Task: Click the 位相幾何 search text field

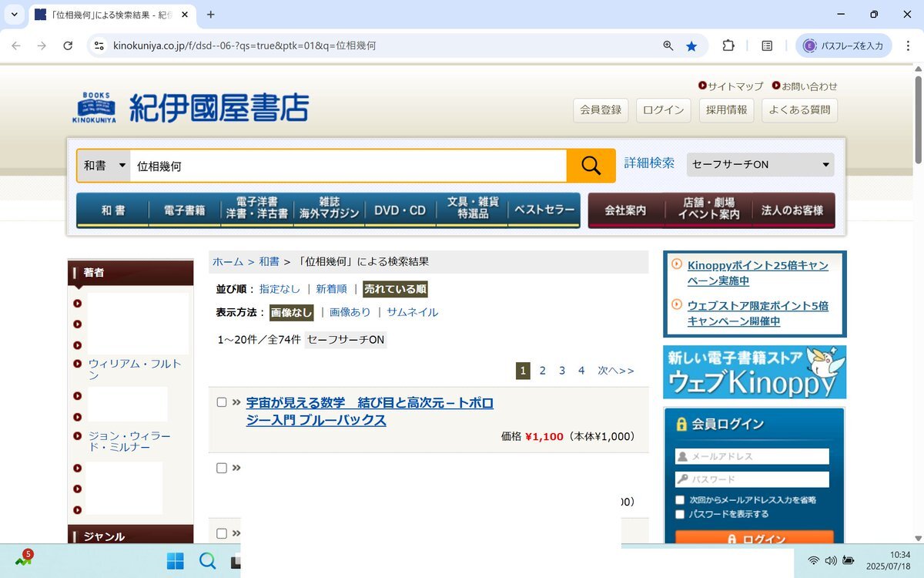Action: 348,166
